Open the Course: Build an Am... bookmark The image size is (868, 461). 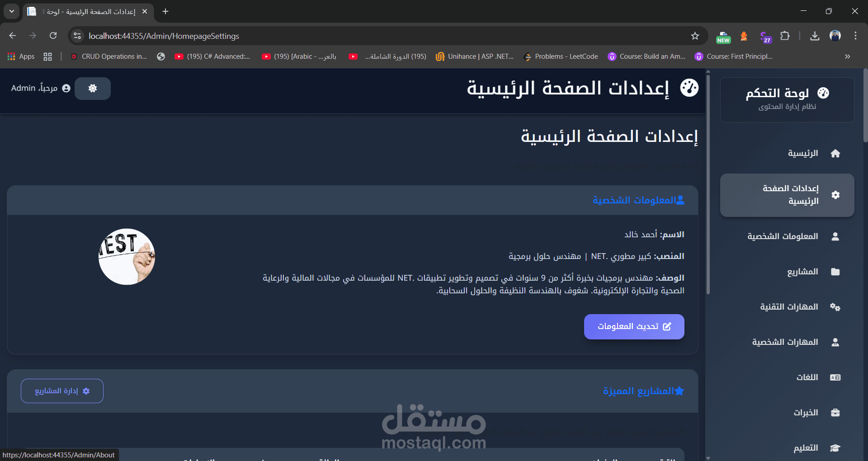[646, 56]
